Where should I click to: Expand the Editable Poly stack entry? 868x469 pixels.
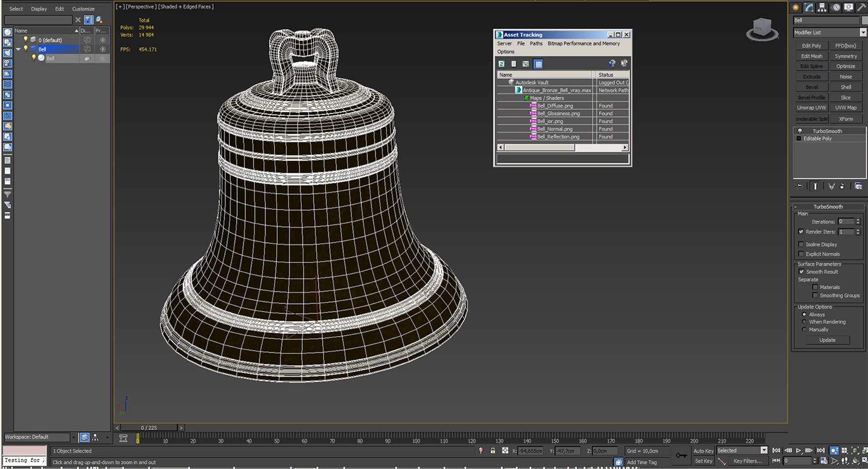click(799, 139)
